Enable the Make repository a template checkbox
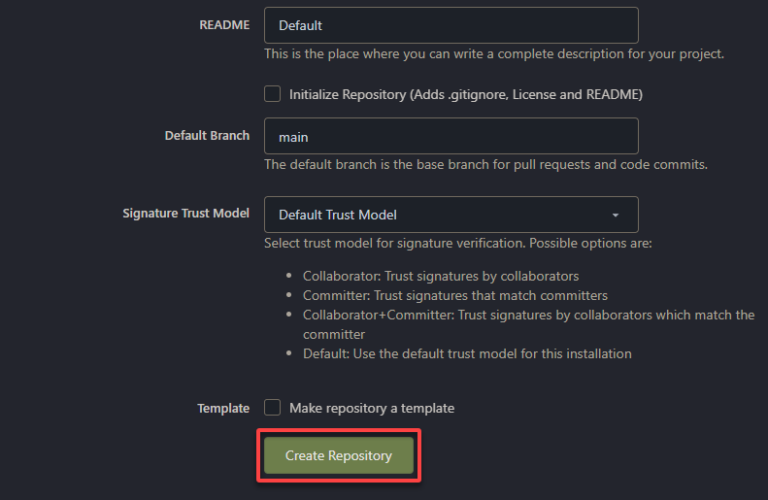Viewport: 768px width, 500px height. click(272, 407)
